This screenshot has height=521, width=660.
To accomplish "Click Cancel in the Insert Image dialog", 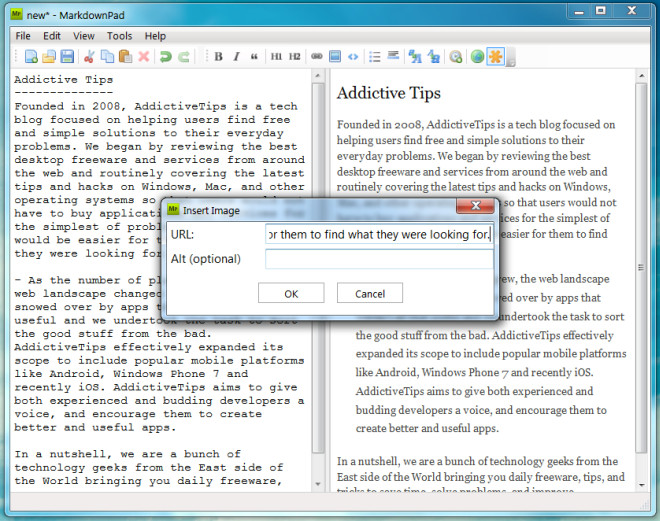I will point(370,293).
